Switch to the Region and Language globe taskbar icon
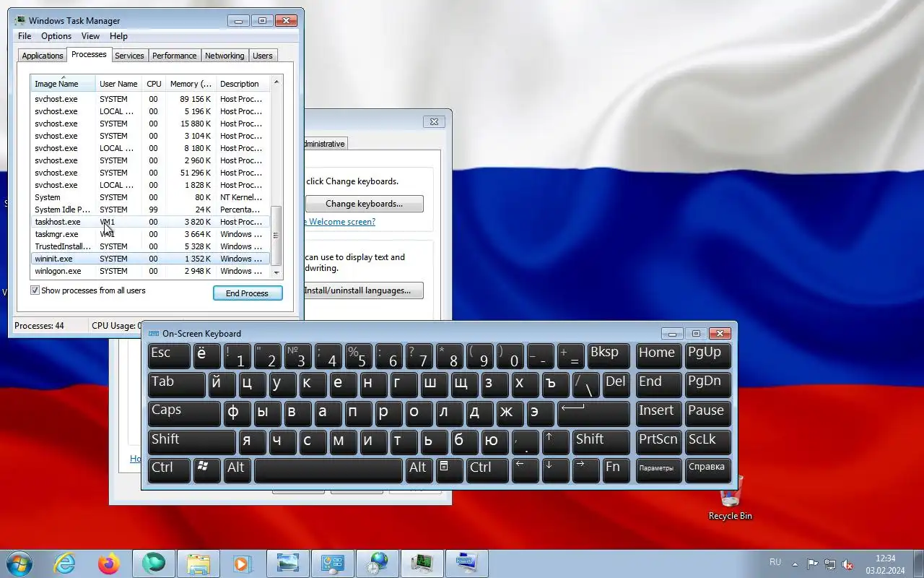The width and height of the screenshot is (924, 578). click(x=377, y=564)
